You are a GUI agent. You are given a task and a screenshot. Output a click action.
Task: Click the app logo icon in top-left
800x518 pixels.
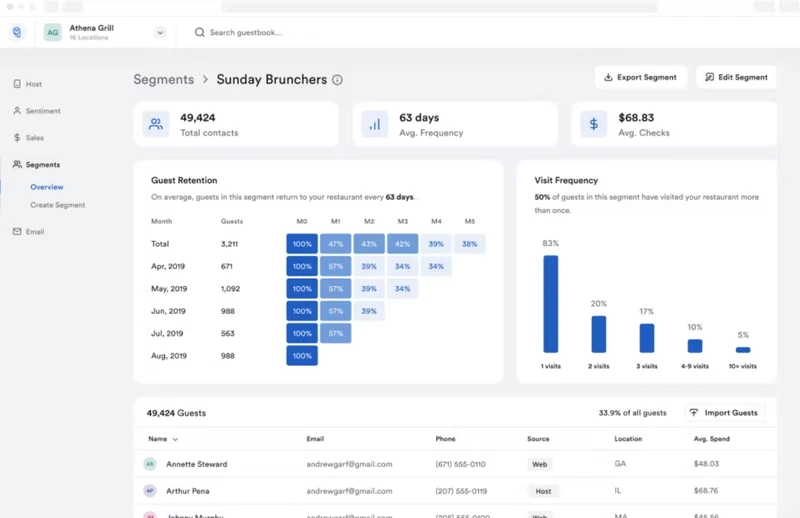point(17,32)
